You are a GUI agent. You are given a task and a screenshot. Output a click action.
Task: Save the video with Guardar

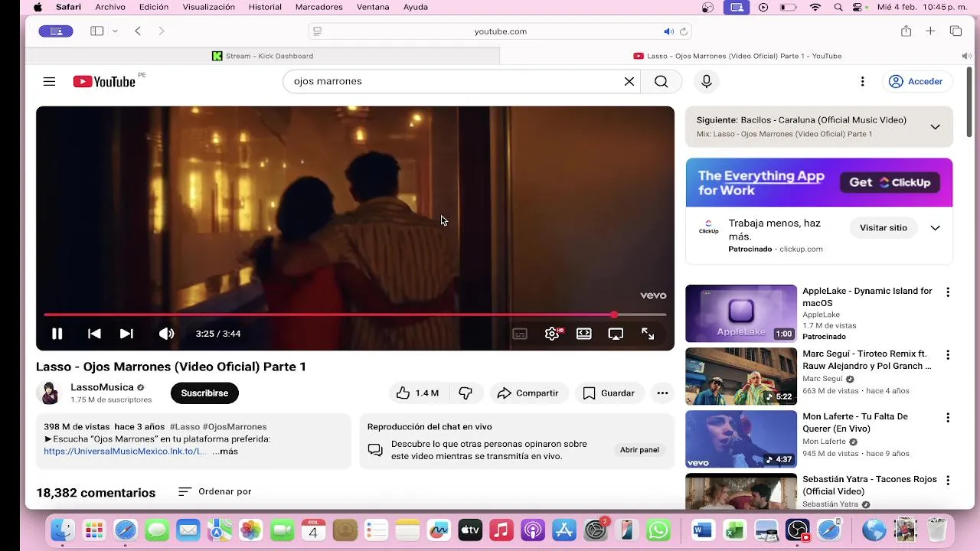coord(609,393)
